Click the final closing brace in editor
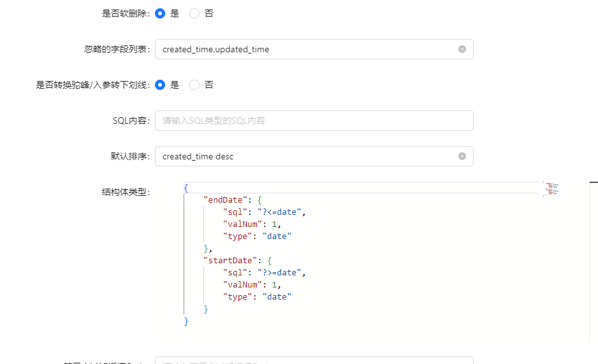 pos(186,321)
